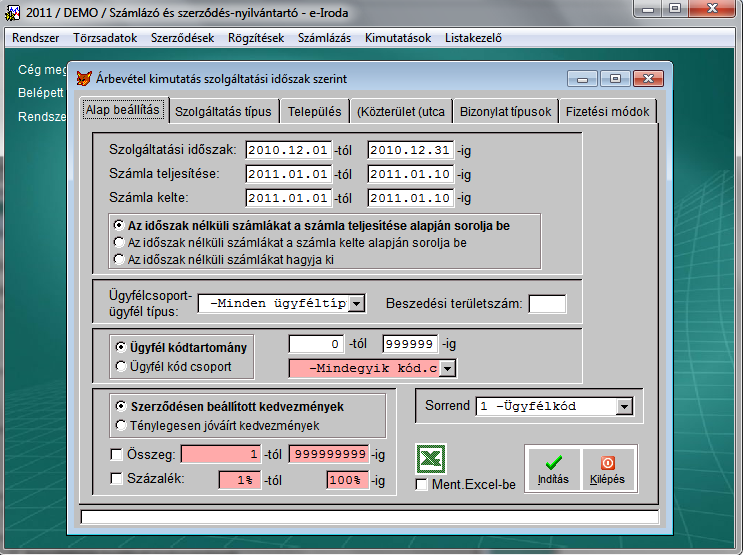Enable the Ment.Excel-be checkbox
This screenshot has width=743, height=555.
pyautogui.click(x=422, y=485)
